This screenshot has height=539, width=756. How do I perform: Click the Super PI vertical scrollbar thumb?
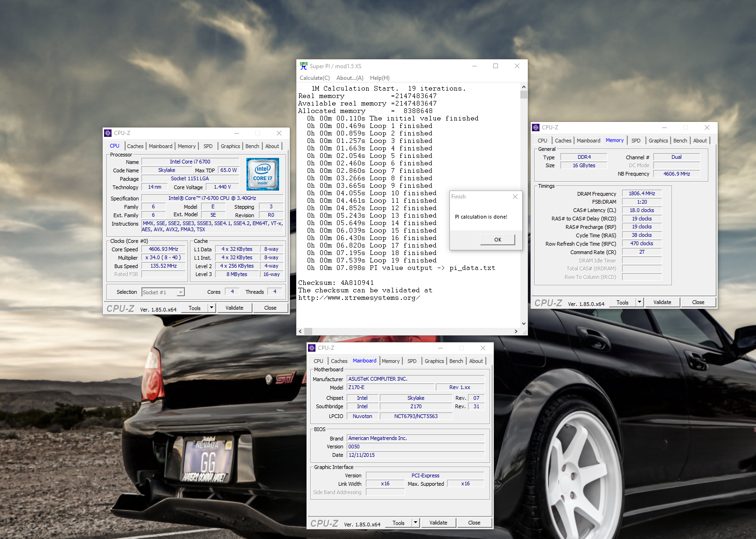(x=524, y=95)
